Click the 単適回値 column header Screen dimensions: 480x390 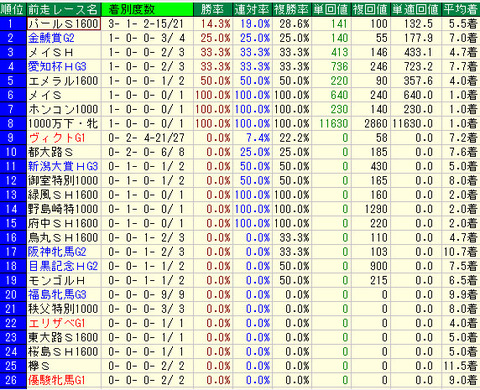point(415,10)
